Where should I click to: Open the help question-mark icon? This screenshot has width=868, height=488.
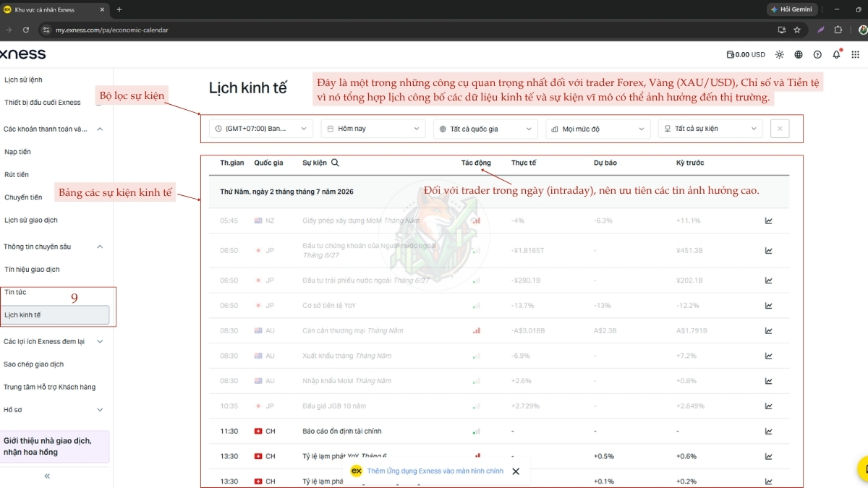[817, 54]
